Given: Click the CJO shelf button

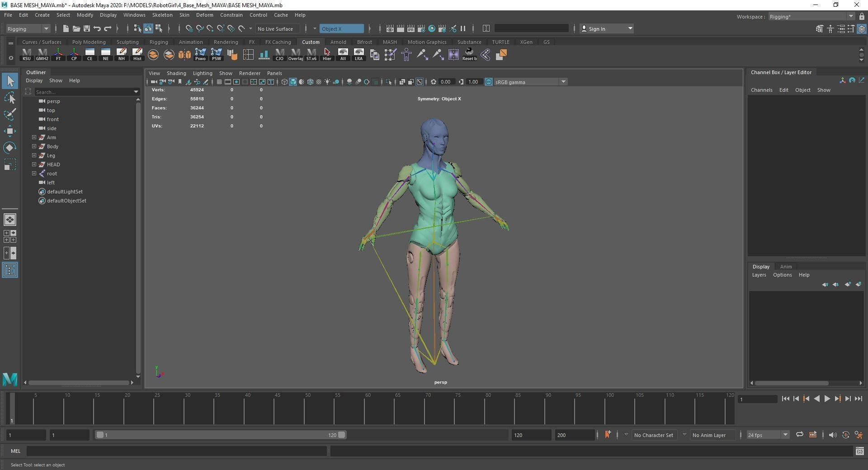Looking at the screenshot, I should [x=280, y=55].
